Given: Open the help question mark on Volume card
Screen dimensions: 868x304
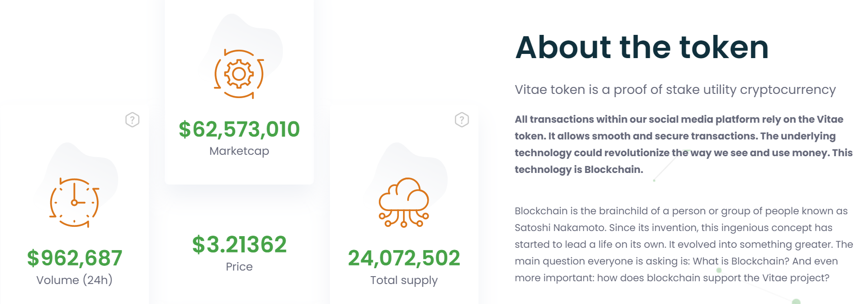Looking at the screenshot, I should coord(132,120).
